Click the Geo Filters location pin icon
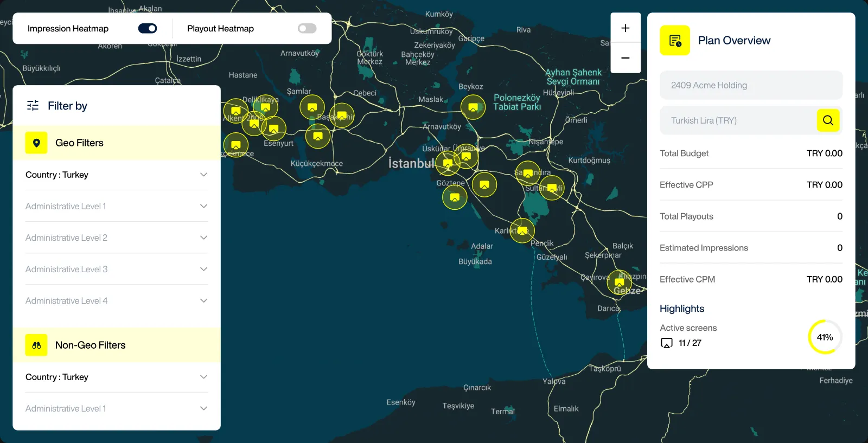 36,143
